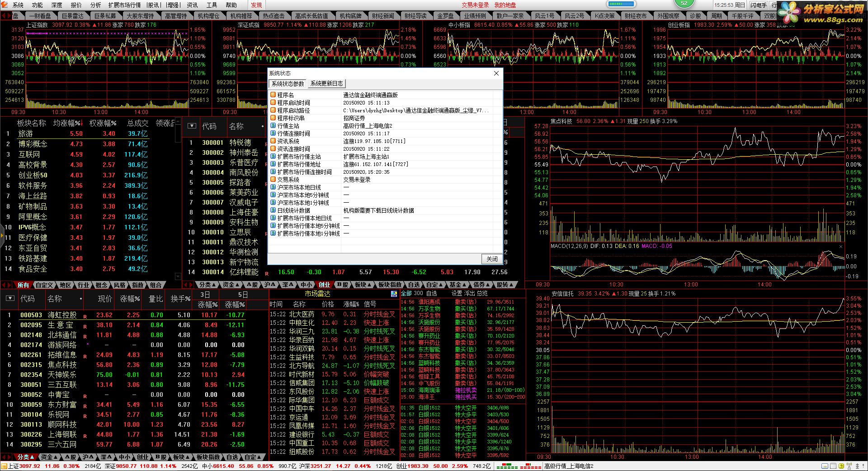Click the blue progress bar at top
868x471 pixels.
pos(622,4)
